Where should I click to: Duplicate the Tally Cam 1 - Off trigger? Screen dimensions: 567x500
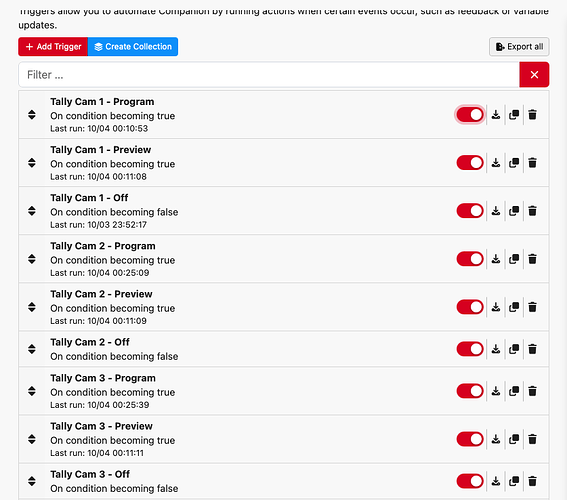pos(514,211)
